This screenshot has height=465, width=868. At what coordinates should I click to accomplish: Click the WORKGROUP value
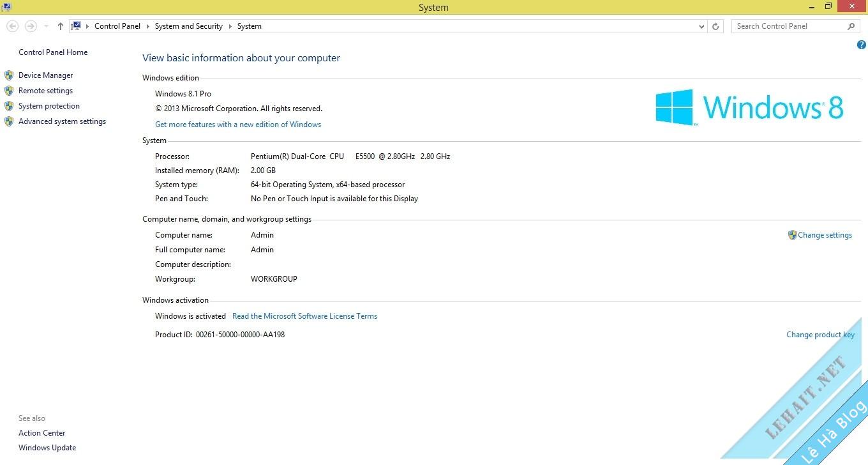tap(274, 279)
